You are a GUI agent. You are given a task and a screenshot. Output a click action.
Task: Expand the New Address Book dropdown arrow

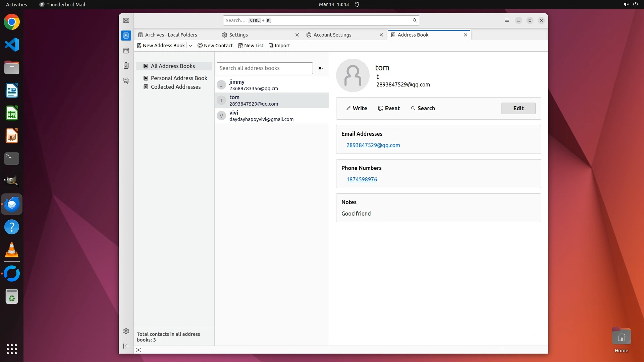pyautogui.click(x=191, y=46)
